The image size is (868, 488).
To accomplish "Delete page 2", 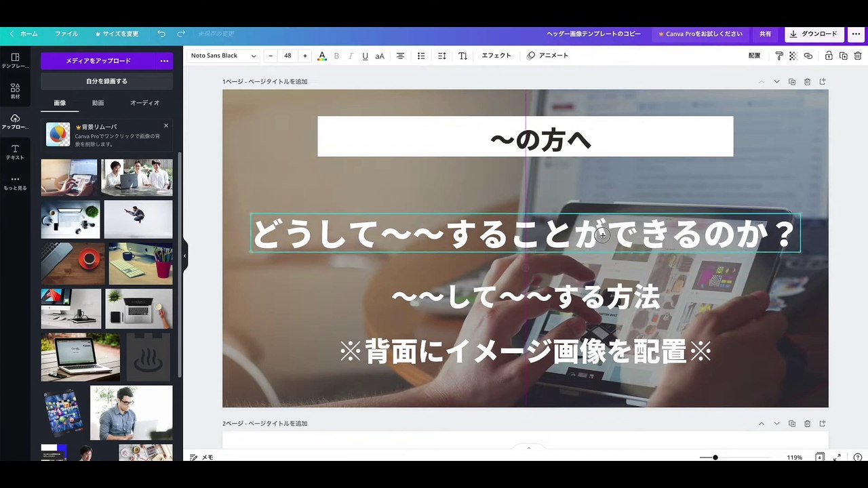I will 807,424.
